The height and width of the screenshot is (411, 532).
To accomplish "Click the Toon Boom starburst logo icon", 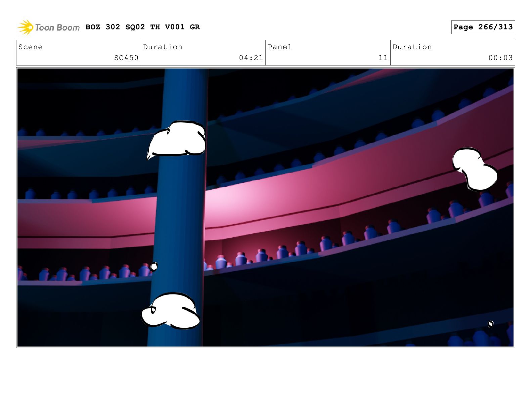I will [x=25, y=27].
